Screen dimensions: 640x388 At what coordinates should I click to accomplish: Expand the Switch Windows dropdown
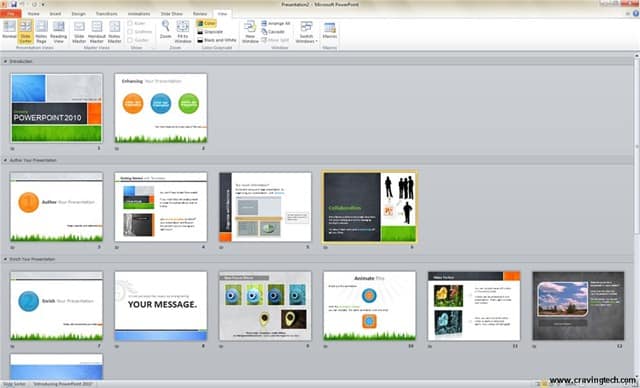coord(307,32)
